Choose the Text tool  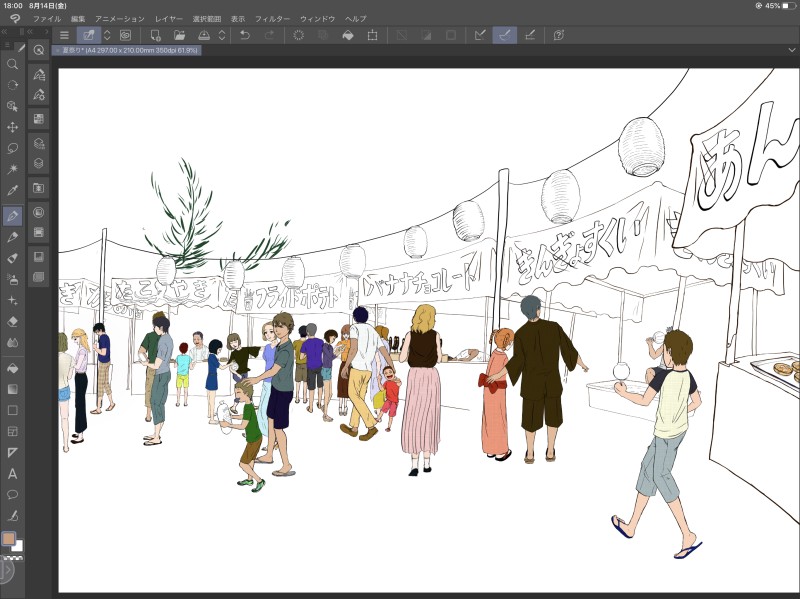[13, 474]
